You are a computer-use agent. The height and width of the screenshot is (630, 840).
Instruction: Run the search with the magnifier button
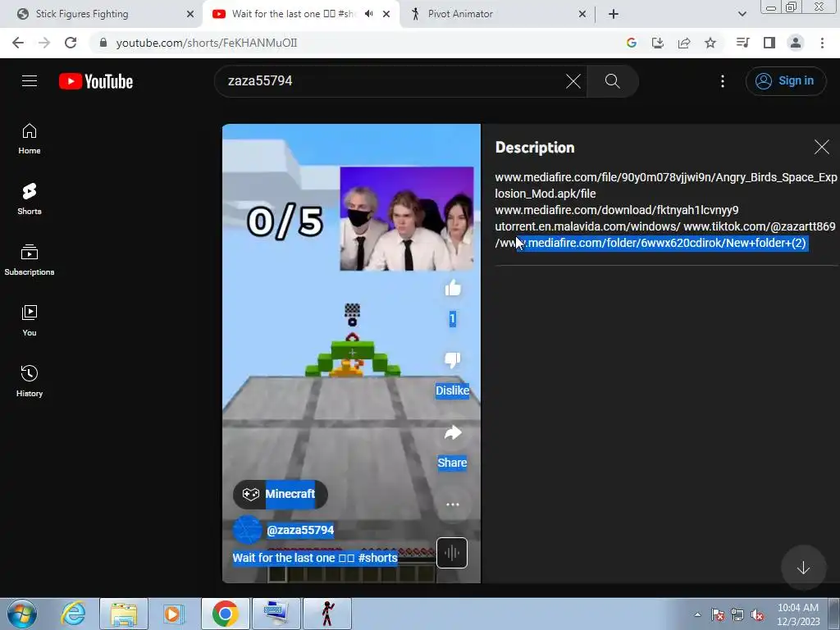612,81
